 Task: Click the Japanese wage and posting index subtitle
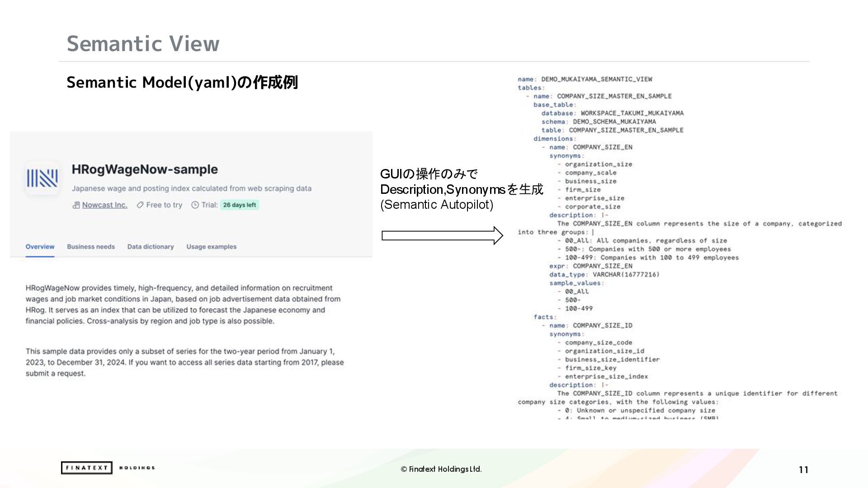192,188
